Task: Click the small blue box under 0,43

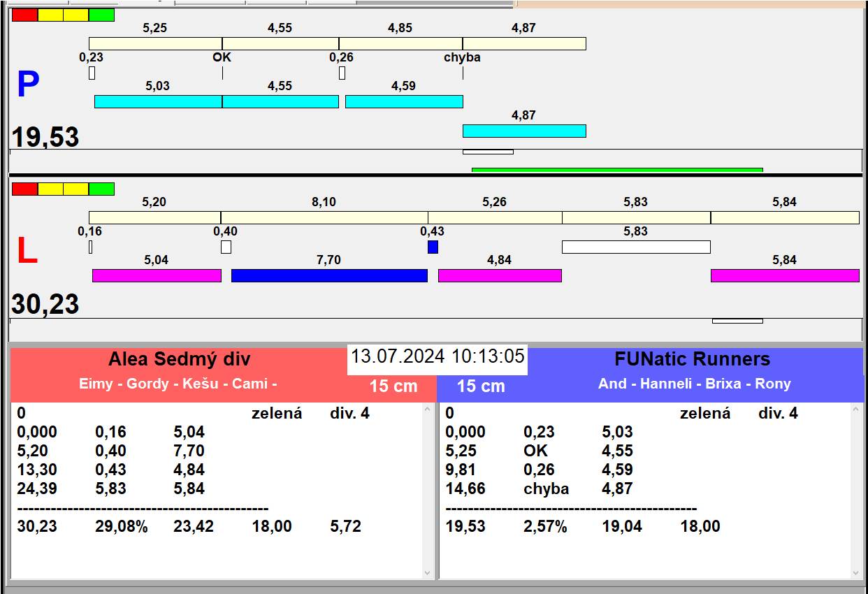Action: point(433,247)
